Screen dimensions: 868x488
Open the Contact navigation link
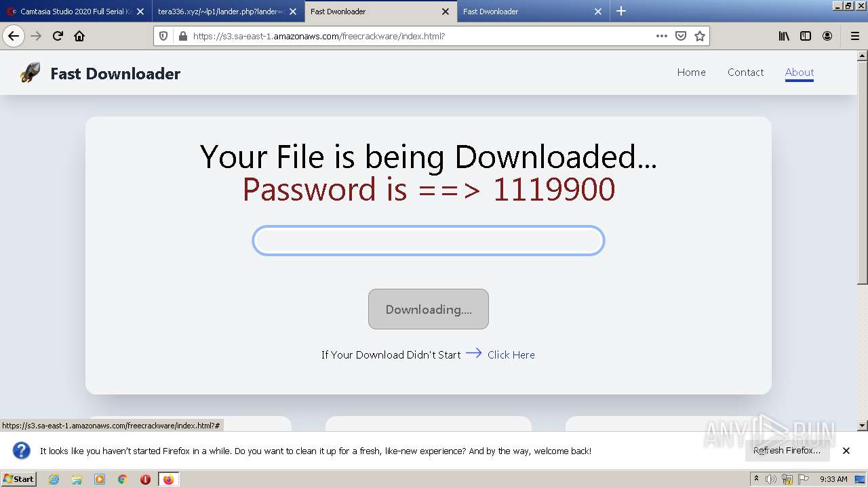coord(745,73)
